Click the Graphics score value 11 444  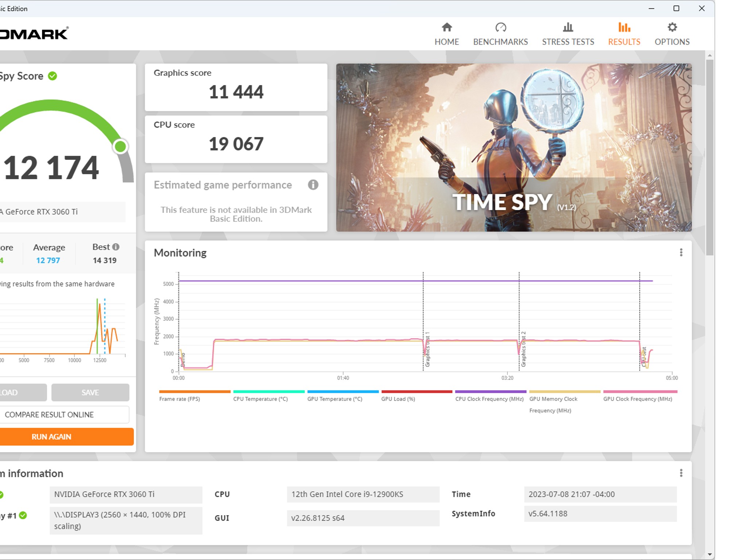coord(236,92)
